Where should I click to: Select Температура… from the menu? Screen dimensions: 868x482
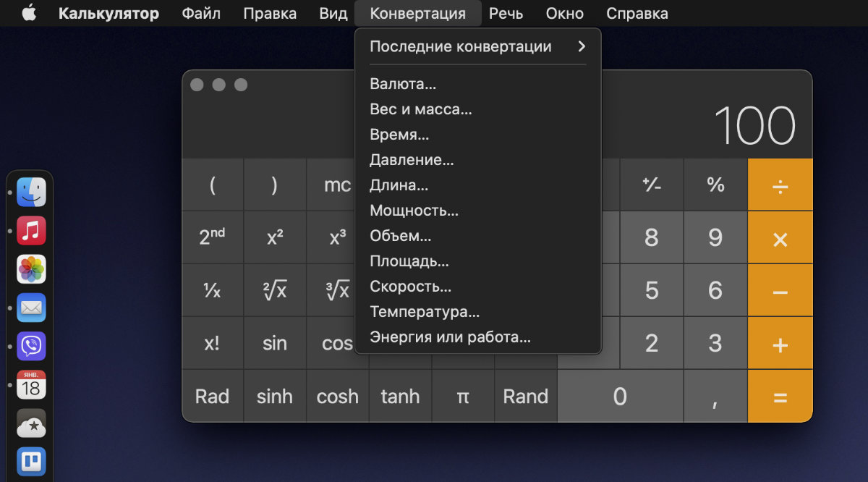click(x=425, y=312)
